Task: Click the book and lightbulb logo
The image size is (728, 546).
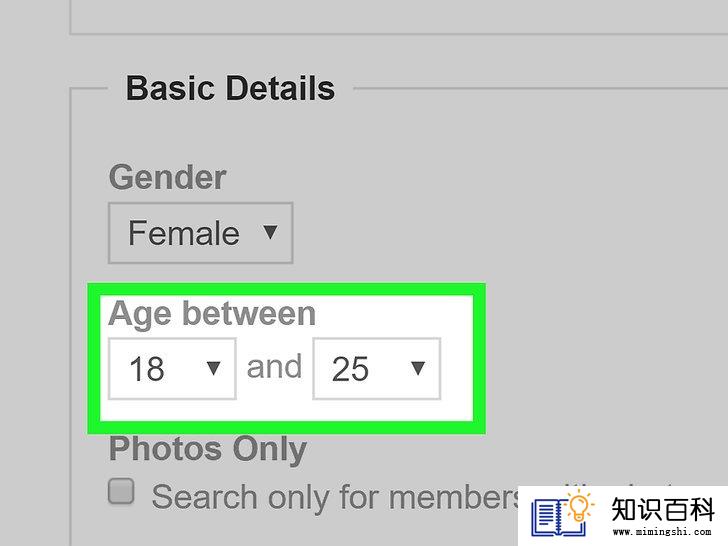Action: click(563, 515)
